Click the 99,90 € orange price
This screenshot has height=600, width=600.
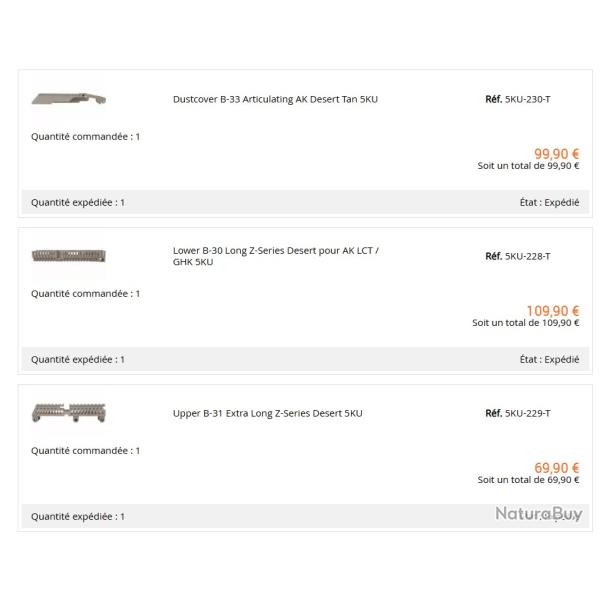[556, 154]
